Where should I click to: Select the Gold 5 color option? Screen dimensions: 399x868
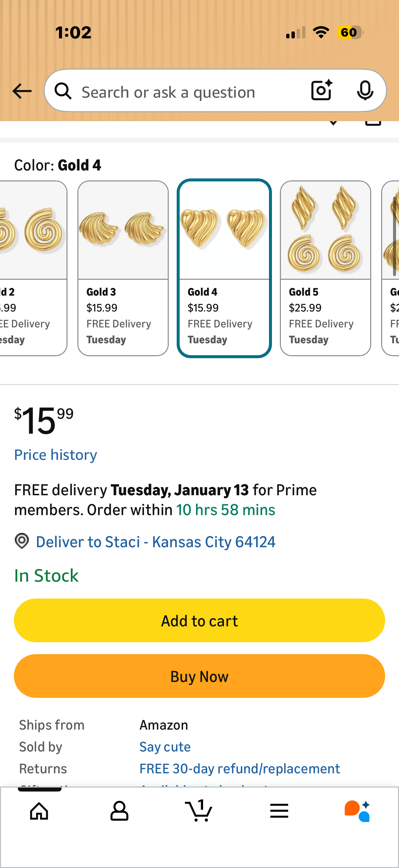pos(325,268)
